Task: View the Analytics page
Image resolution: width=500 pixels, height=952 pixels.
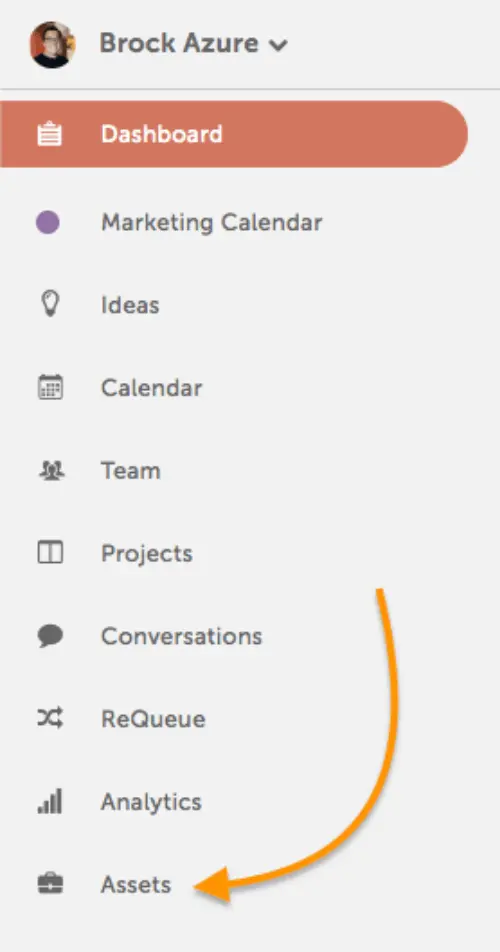Action: coord(151,802)
